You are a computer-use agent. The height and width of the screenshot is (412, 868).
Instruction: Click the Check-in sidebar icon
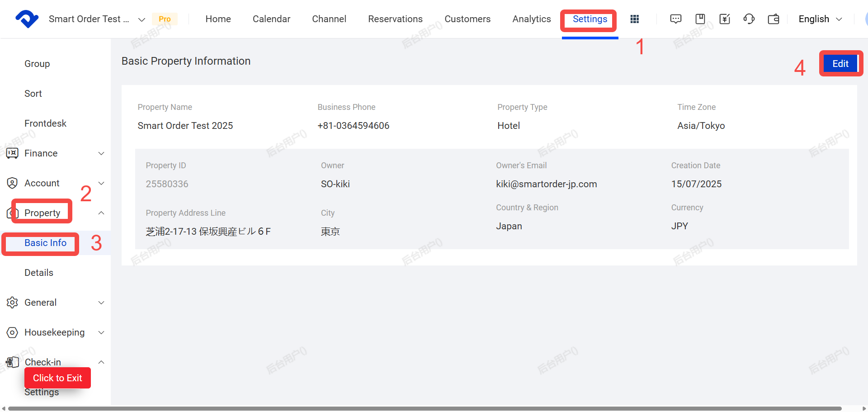coord(12,362)
